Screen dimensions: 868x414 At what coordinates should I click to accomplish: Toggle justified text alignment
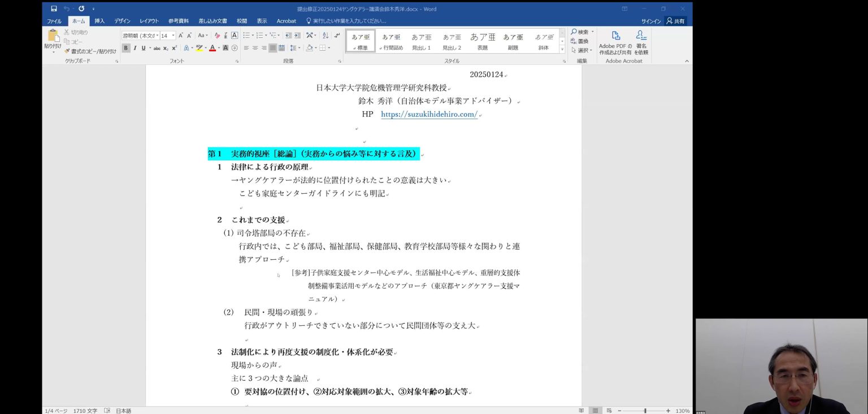point(272,47)
